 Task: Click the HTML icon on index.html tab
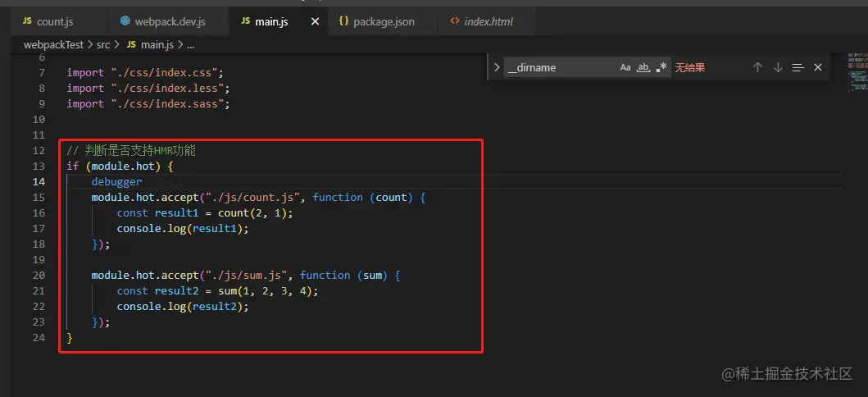tap(454, 21)
